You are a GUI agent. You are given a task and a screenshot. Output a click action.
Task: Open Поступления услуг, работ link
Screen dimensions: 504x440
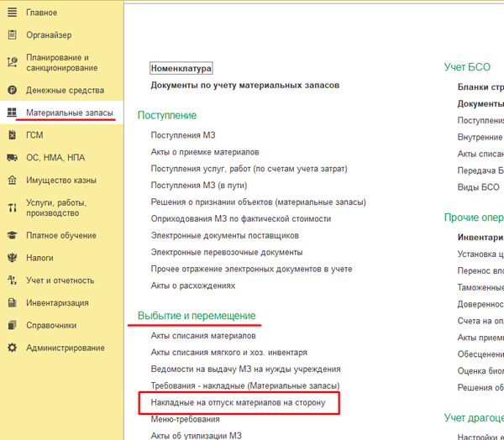point(249,169)
